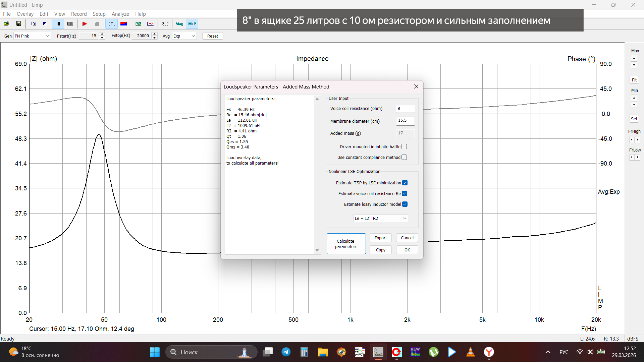Image resolution: width=644 pixels, height=362 pixels.
Task: Open the Le + L2||R2 model dropdown
Action: 381,218
